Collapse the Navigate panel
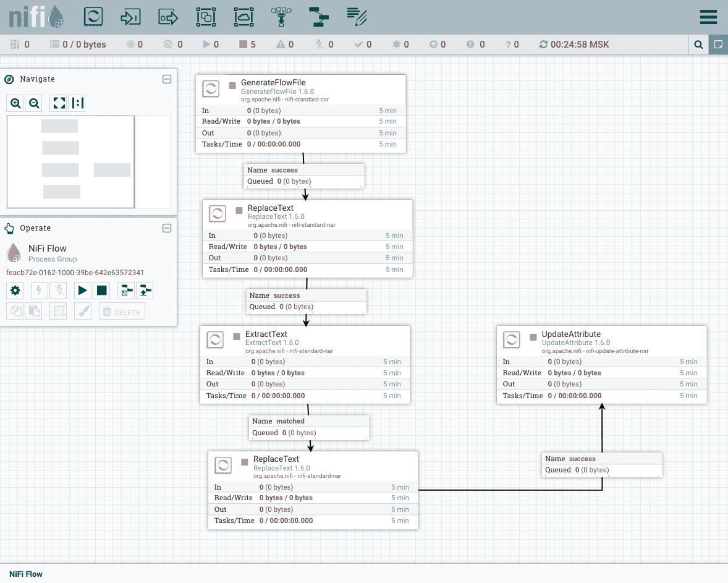The image size is (728, 583). [x=167, y=79]
